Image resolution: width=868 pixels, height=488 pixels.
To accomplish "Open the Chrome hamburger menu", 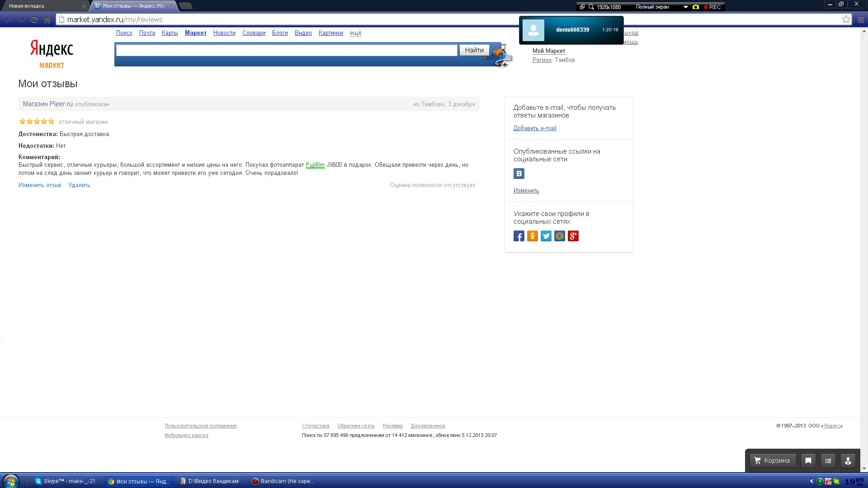I will pyautogui.click(x=861, y=19).
